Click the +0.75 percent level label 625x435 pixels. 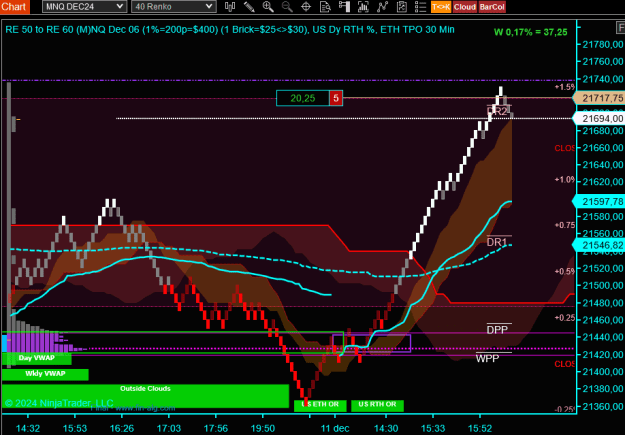click(x=565, y=225)
